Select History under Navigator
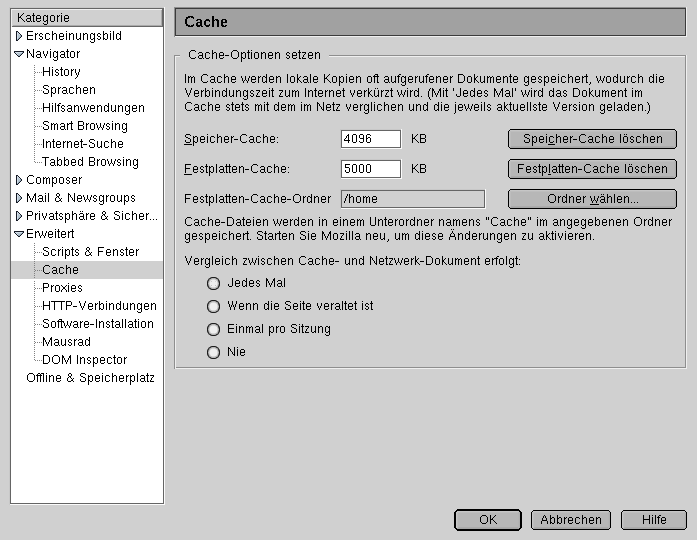Viewport: 697px width, 540px height. coord(61,72)
